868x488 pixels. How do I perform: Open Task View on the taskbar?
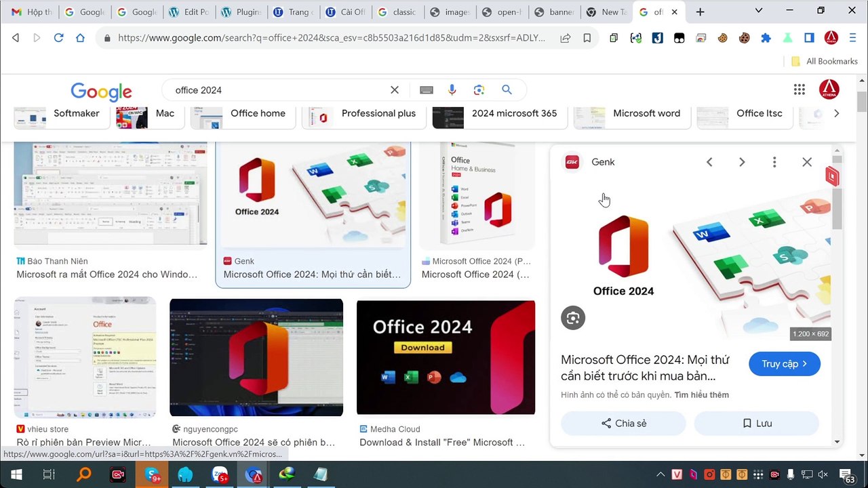49,474
